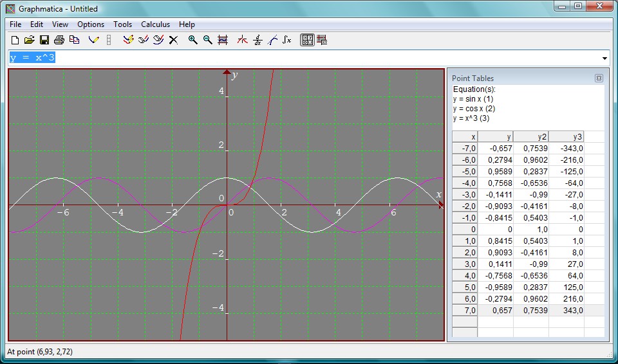Toggle the Point Tables panel button
This screenshot has height=364, width=618.
(307, 40)
